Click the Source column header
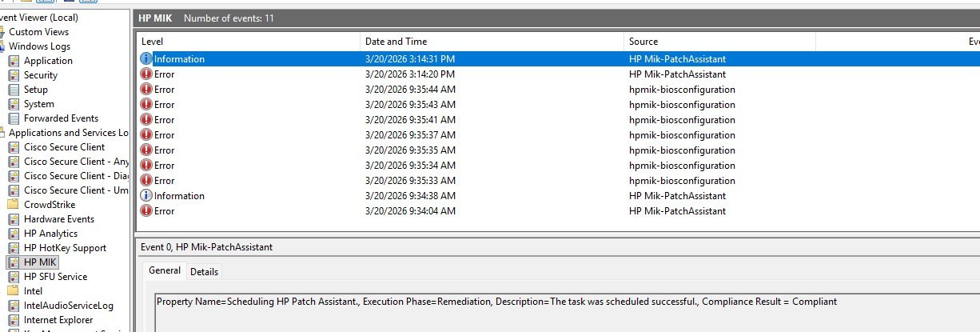980x332 pixels. coord(643,42)
